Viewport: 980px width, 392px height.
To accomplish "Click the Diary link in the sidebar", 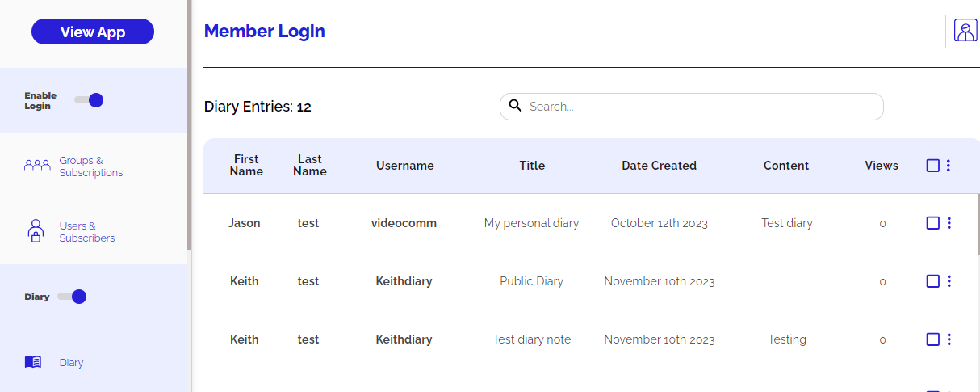I will point(71,362).
